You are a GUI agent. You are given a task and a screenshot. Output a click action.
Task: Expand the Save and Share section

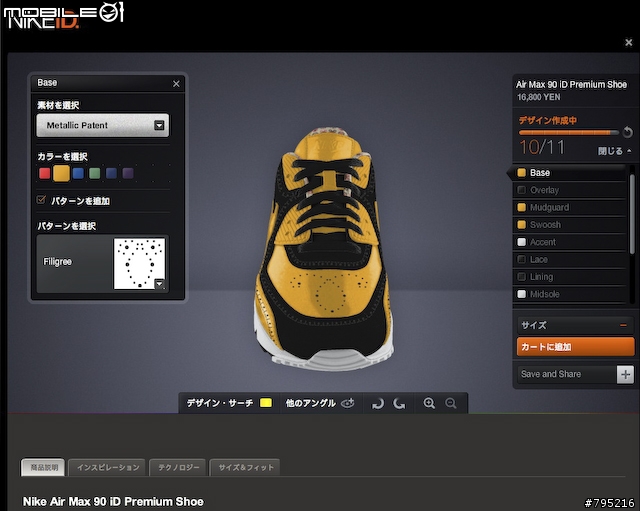click(576, 374)
